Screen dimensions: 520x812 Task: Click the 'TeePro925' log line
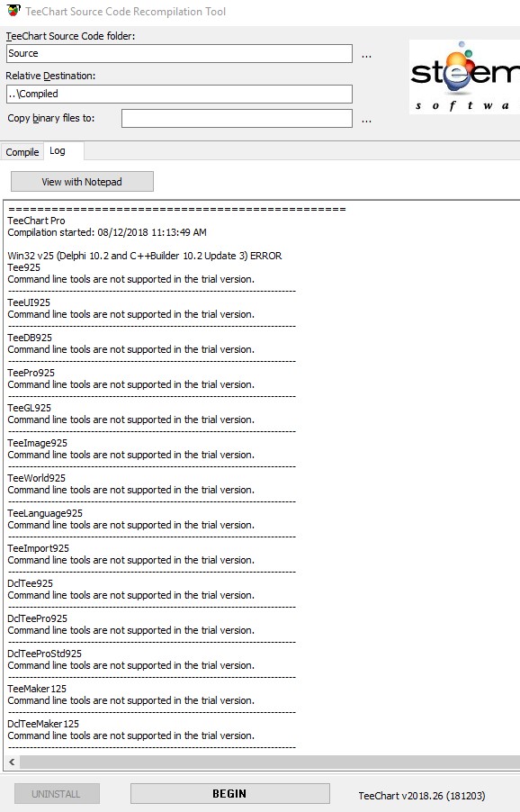pyautogui.click(x=31, y=373)
